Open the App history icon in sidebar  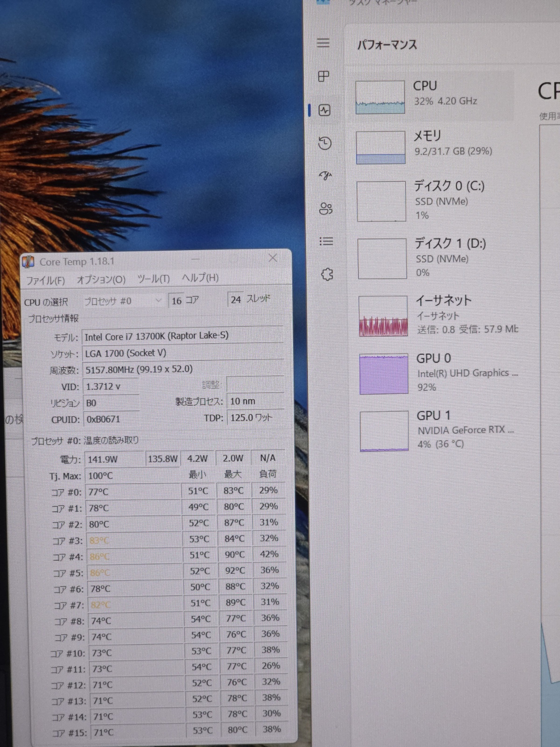click(325, 143)
